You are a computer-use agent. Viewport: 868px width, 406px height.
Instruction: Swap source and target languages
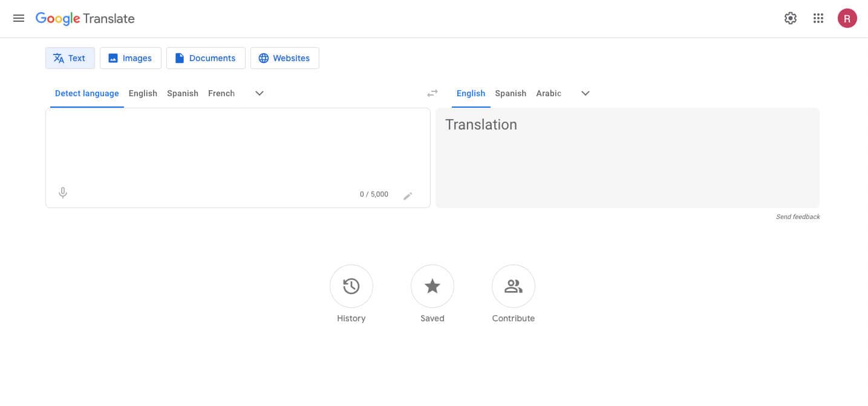(432, 93)
